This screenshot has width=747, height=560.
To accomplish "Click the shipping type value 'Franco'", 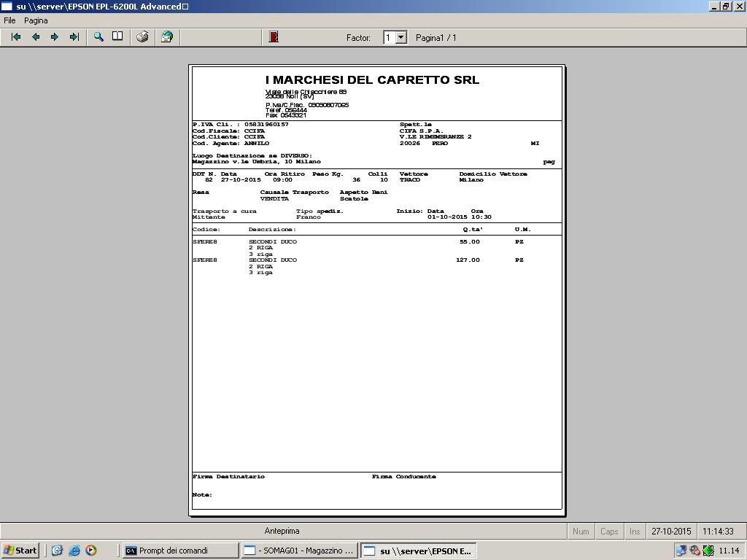I will pyautogui.click(x=309, y=217).
